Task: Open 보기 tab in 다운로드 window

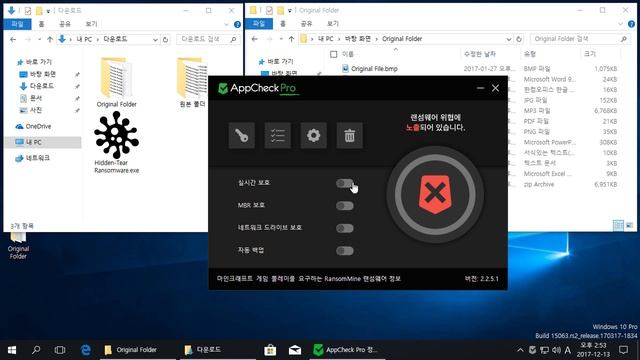Action: (x=91, y=24)
